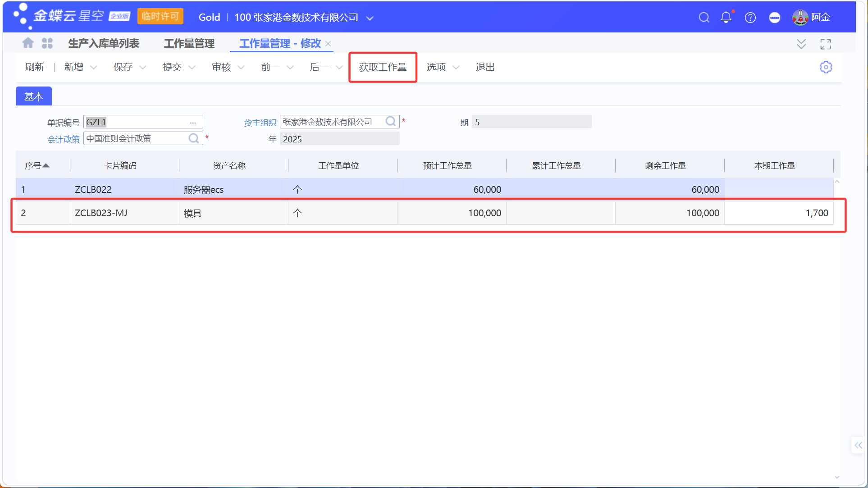Expand the 审核 dropdown arrow

pyautogui.click(x=241, y=68)
